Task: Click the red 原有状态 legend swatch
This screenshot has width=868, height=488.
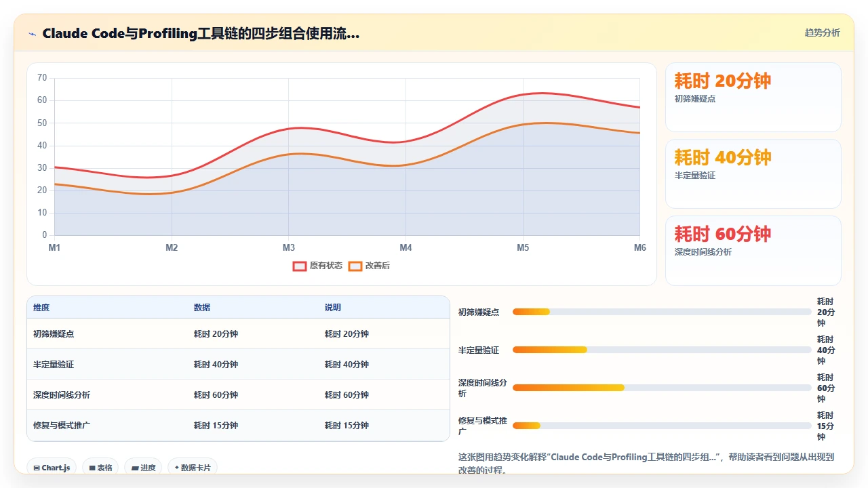Action: coord(300,266)
